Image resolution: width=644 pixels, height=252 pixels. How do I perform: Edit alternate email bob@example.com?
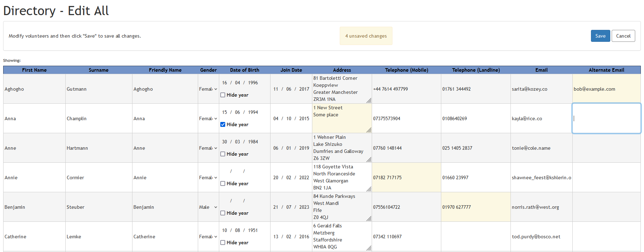tap(606, 89)
